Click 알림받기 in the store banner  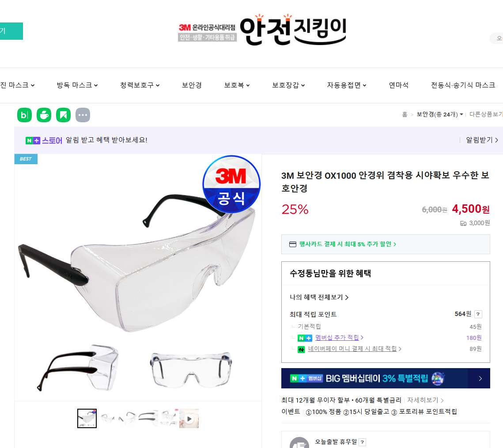click(x=482, y=140)
